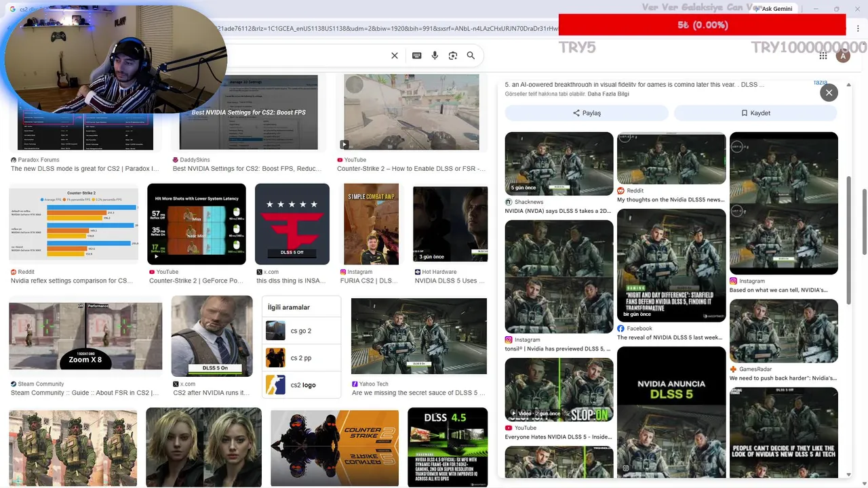Open the FaZe logo DLSS 5 Off thumbnail

[x=292, y=224]
